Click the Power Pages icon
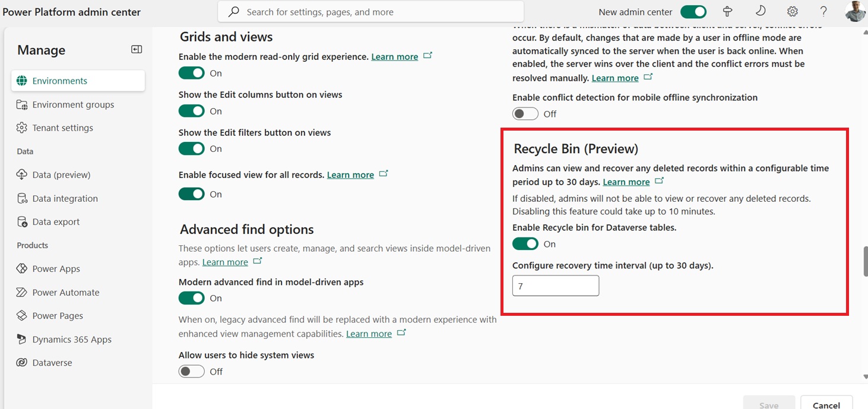This screenshot has height=409, width=868. click(x=22, y=316)
